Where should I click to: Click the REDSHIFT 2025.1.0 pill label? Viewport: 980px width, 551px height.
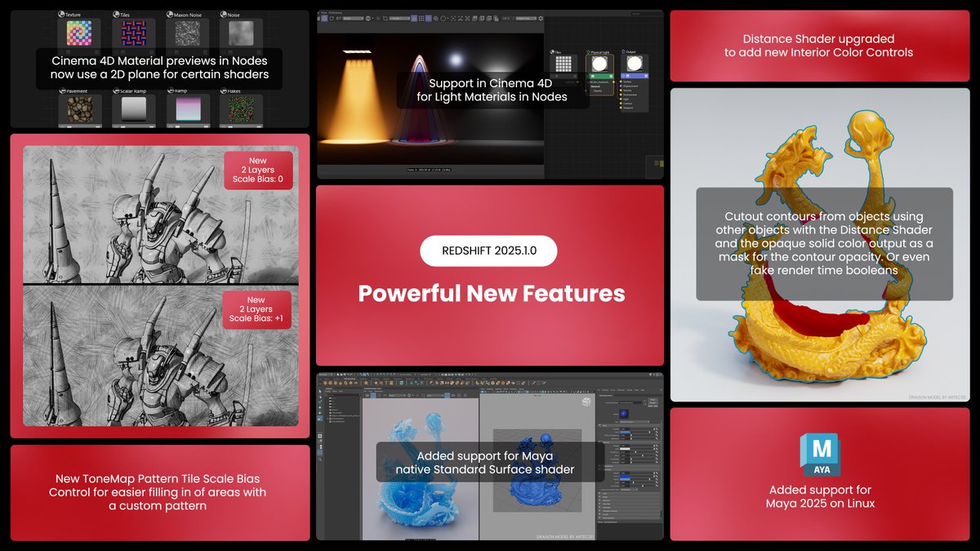click(488, 251)
